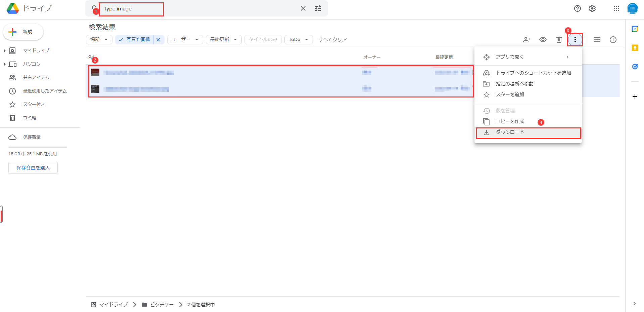Open the 最終更新 dropdown filter
The image size is (644, 312).
coord(223,39)
